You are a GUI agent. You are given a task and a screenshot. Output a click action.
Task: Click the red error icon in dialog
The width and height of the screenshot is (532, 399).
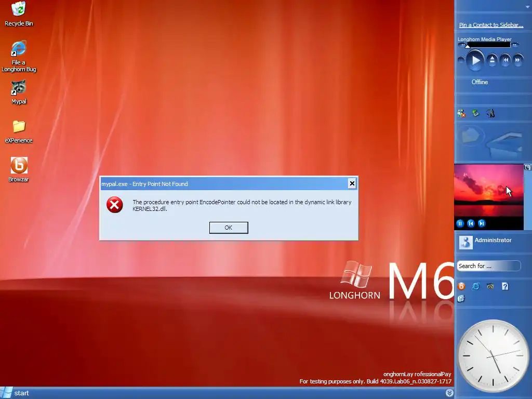[x=115, y=205]
